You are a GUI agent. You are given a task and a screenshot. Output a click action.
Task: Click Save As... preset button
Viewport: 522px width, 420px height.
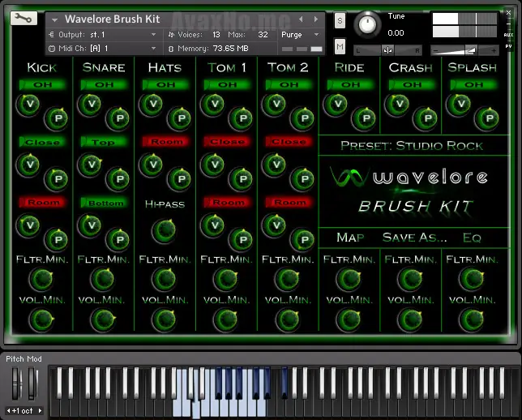coord(414,238)
